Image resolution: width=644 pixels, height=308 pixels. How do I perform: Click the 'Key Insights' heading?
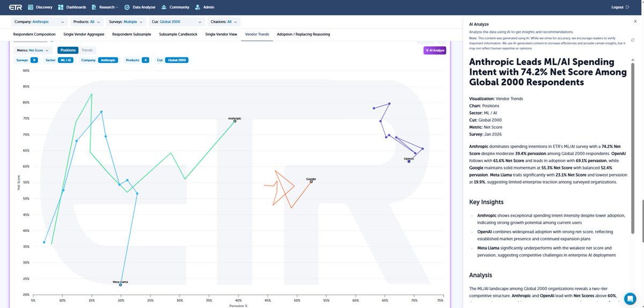pyautogui.click(x=486, y=202)
